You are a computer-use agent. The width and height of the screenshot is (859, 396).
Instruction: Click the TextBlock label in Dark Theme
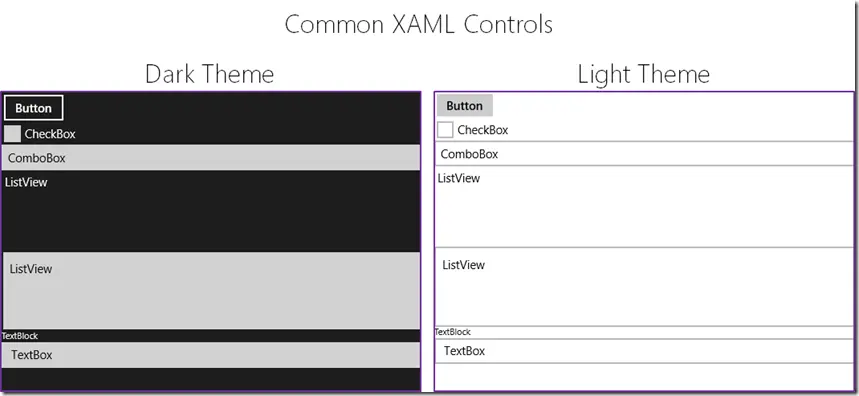pos(20,336)
